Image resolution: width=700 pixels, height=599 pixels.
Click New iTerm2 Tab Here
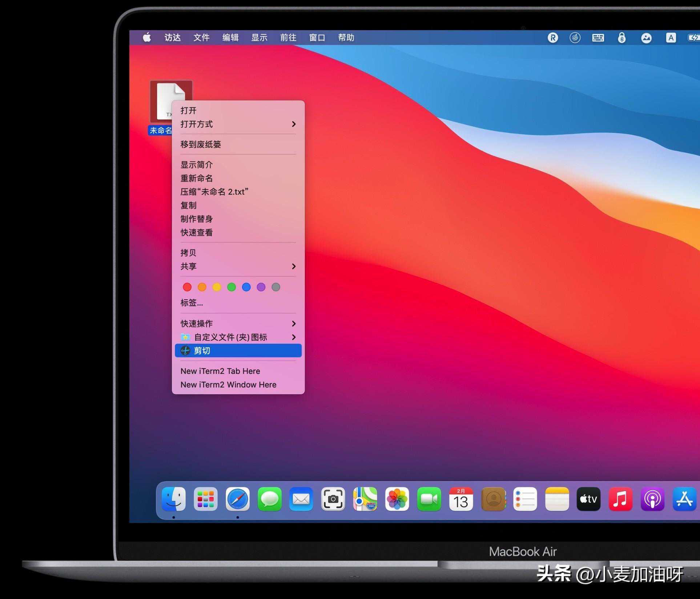tap(220, 371)
